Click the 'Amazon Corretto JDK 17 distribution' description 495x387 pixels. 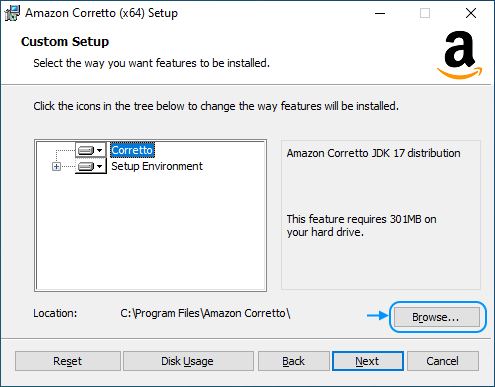373,153
